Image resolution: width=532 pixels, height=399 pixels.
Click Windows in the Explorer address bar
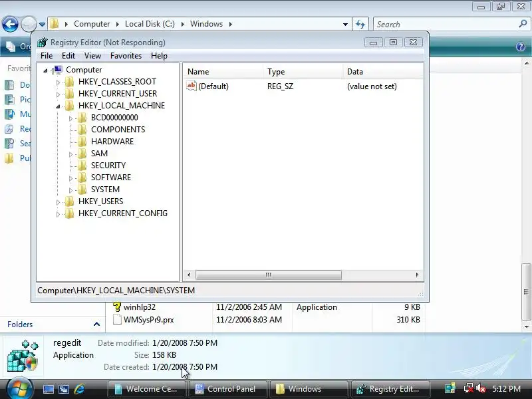pyautogui.click(x=206, y=24)
